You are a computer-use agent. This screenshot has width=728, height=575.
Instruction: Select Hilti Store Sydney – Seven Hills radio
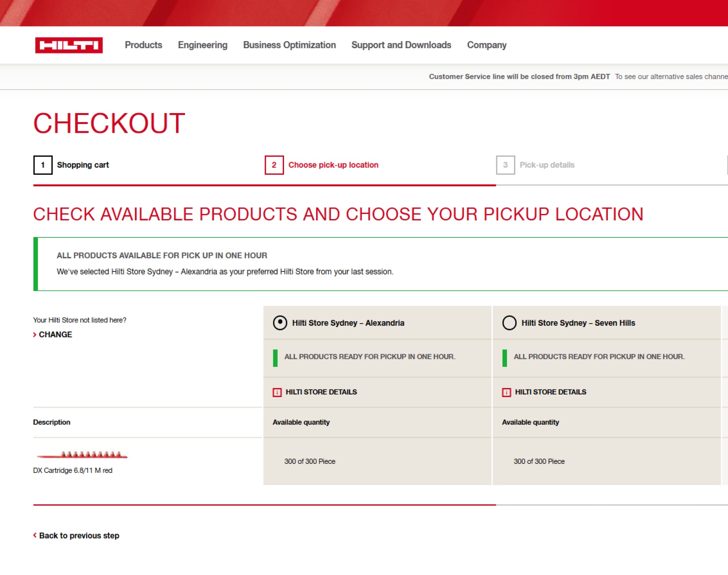pos(509,323)
